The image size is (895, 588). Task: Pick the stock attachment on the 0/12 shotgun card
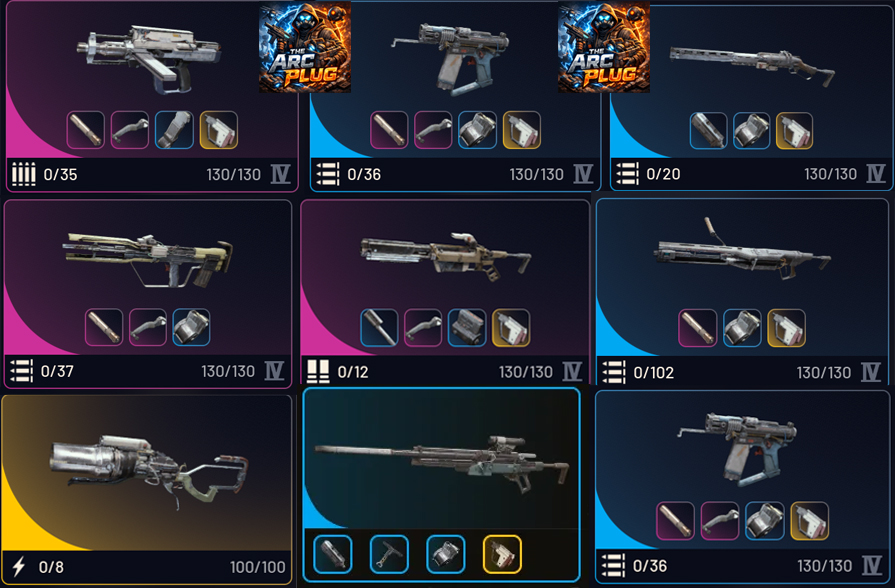(x=423, y=328)
